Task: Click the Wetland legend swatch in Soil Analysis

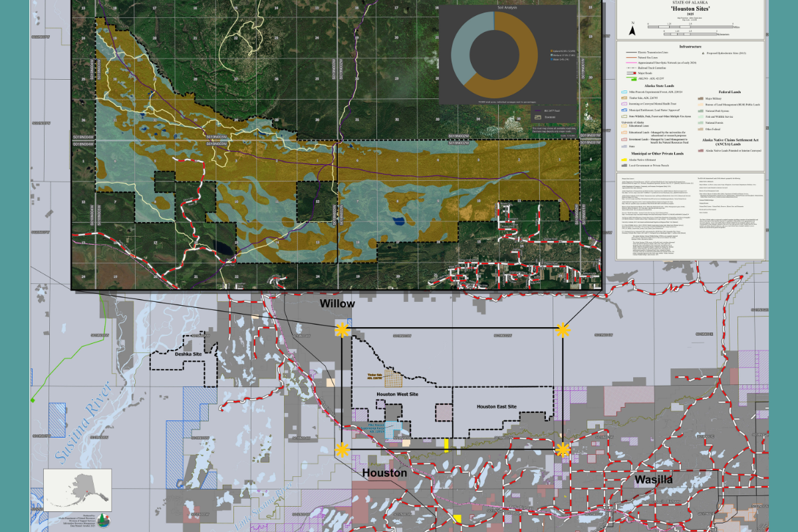Action: [x=552, y=55]
